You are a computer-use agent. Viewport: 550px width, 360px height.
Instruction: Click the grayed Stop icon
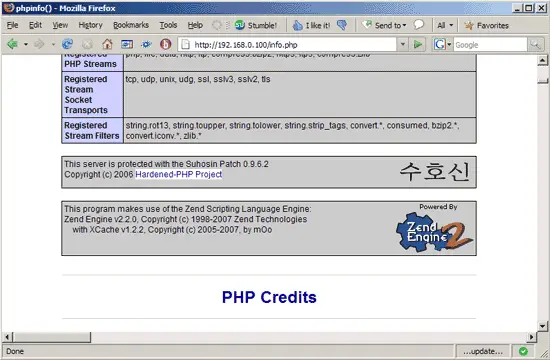[x=87, y=44]
